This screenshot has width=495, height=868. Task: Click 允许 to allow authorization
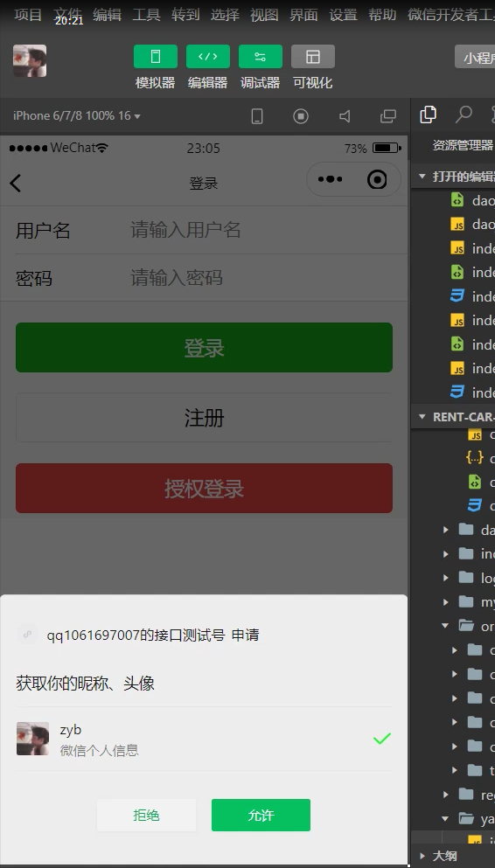pos(261,815)
